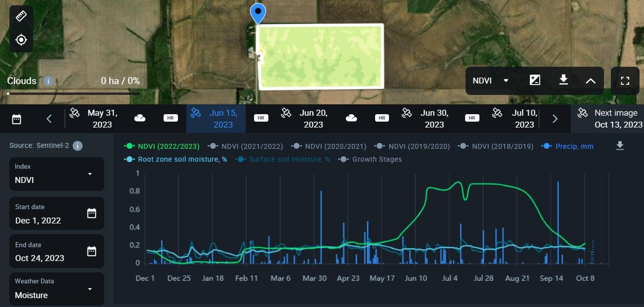The width and height of the screenshot is (644, 307).
Task: Switch to the Jun 30, 2023 image
Action: (428, 119)
